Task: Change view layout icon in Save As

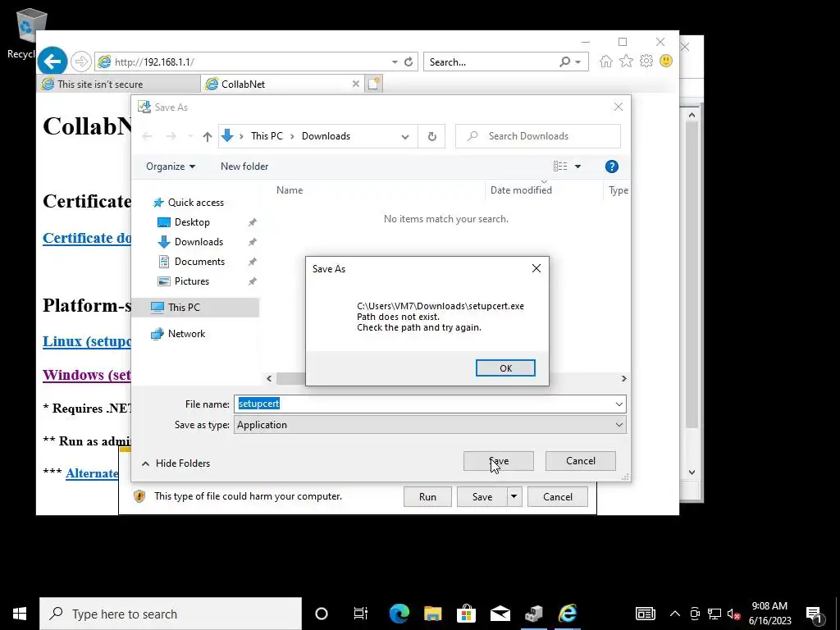Action: [x=559, y=167]
